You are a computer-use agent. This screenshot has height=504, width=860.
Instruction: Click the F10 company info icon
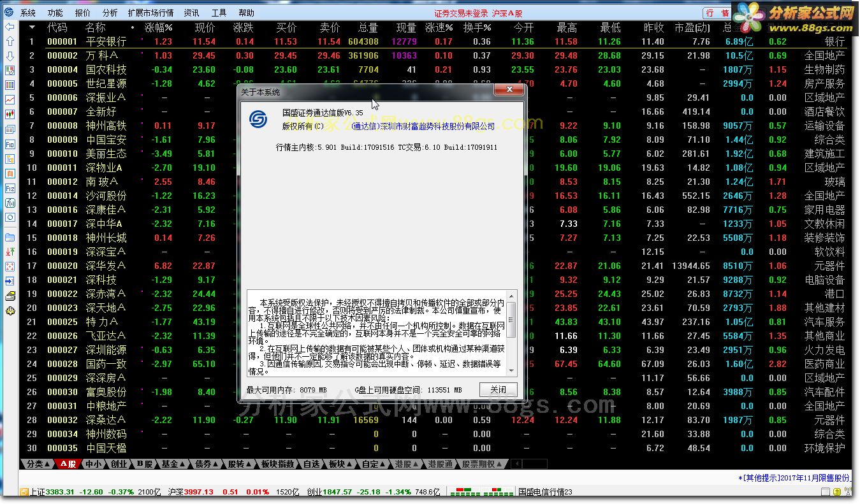(x=10, y=145)
